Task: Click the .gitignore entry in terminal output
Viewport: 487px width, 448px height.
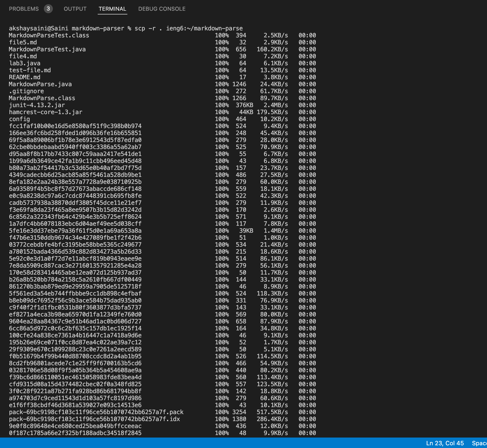Action: point(26,91)
